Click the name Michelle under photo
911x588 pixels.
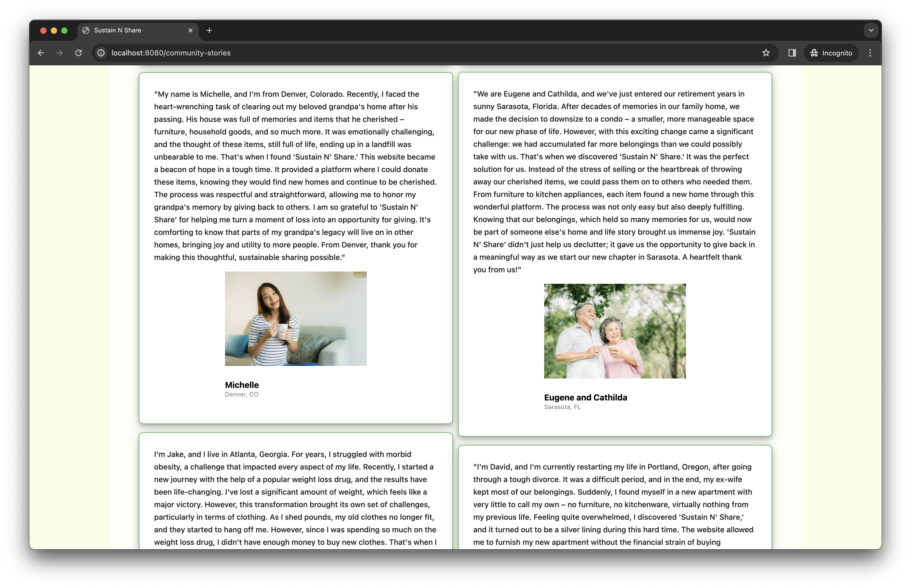[x=242, y=385]
